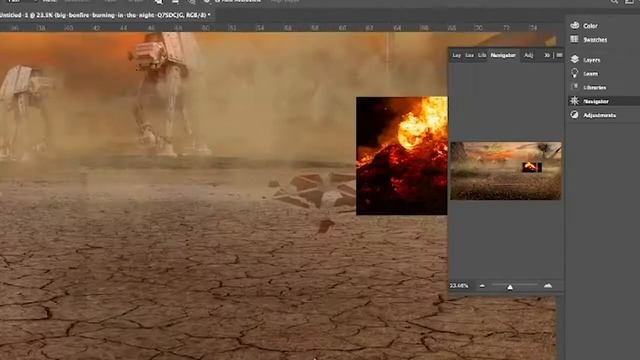The image size is (640, 360).
Task: Select the Navigator tab in floating panel
Action: 503,55
